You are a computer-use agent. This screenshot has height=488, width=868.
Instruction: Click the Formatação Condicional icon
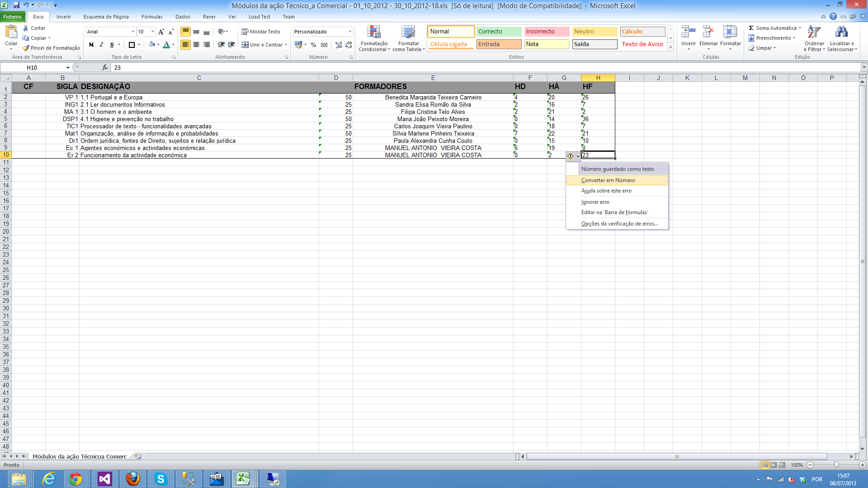click(x=373, y=33)
